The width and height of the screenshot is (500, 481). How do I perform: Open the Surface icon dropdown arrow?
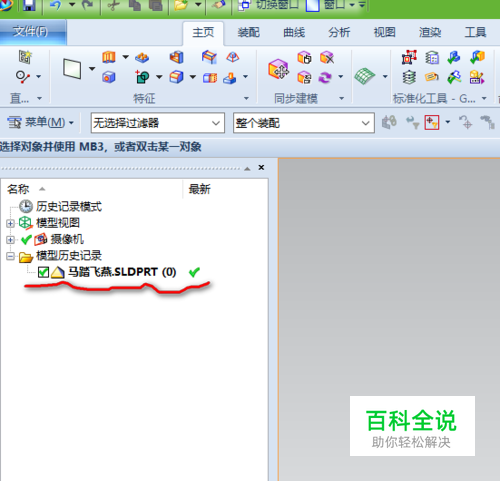pyautogui.click(x=385, y=77)
